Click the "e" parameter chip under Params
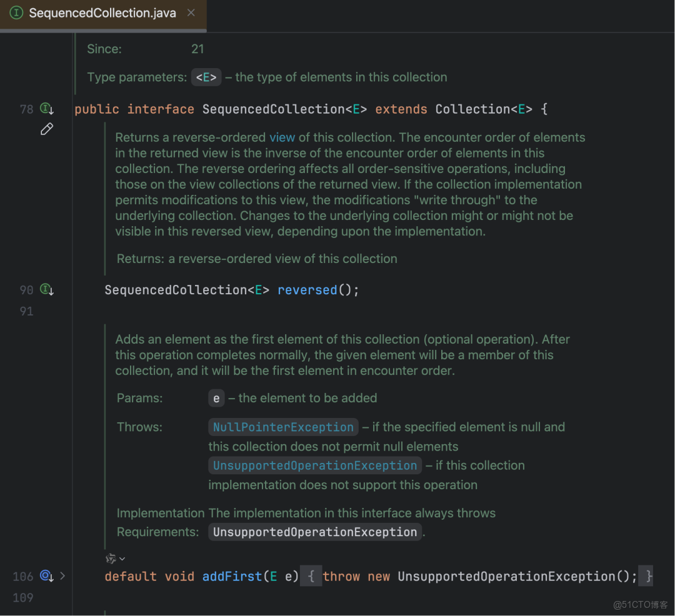 [216, 398]
